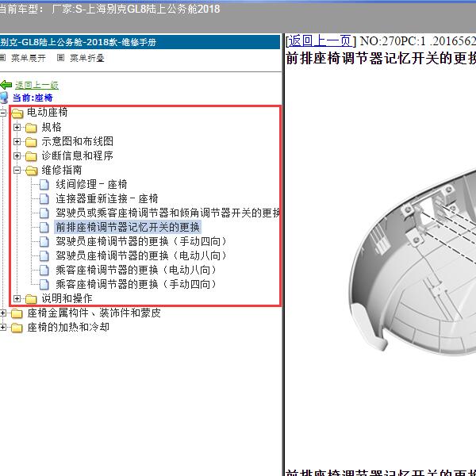Select 前排座椅调节器记忆开关的更换 entry

point(128,227)
